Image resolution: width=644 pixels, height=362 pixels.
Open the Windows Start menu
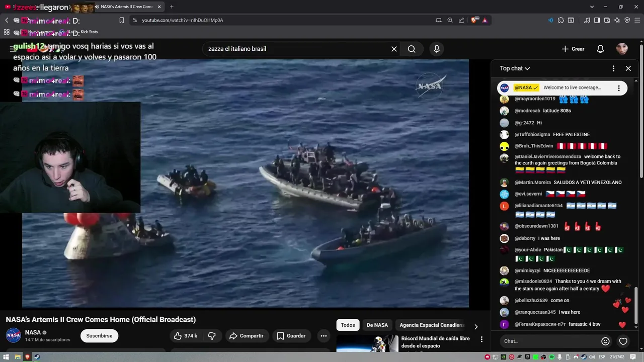point(7,357)
